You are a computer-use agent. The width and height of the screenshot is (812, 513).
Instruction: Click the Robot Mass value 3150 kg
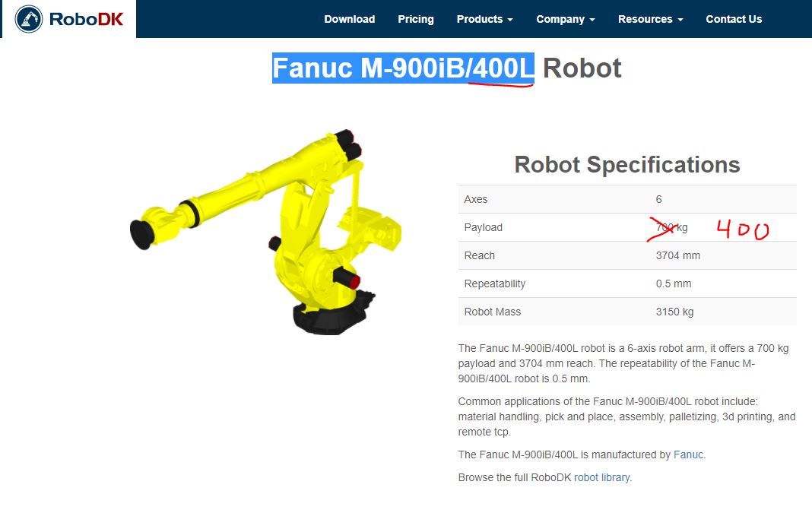tap(674, 312)
